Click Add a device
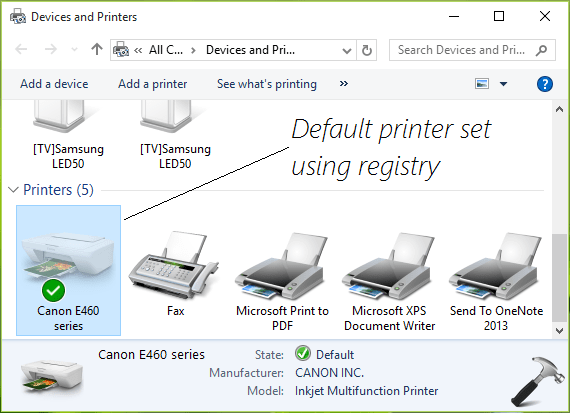The image size is (570, 413). click(54, 84)
